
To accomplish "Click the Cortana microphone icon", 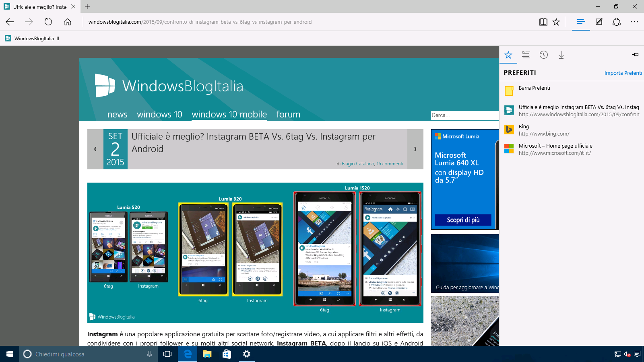I will click(x=149, y=354).
